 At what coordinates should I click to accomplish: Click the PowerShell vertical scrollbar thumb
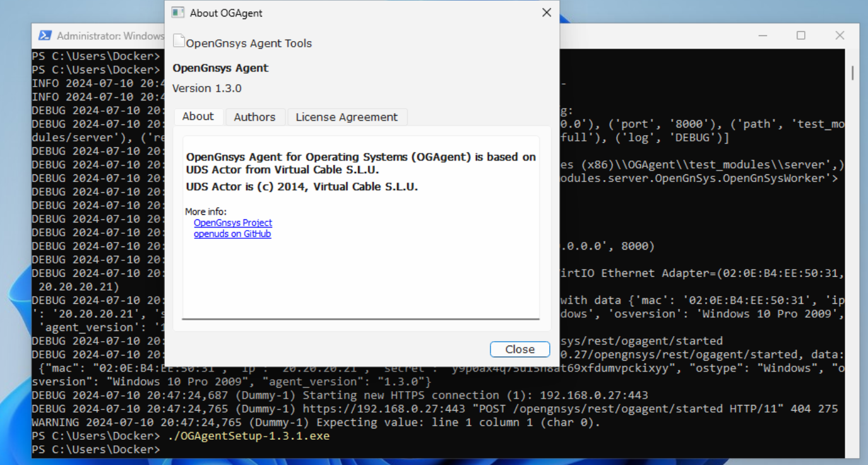[x=852, y=73]
